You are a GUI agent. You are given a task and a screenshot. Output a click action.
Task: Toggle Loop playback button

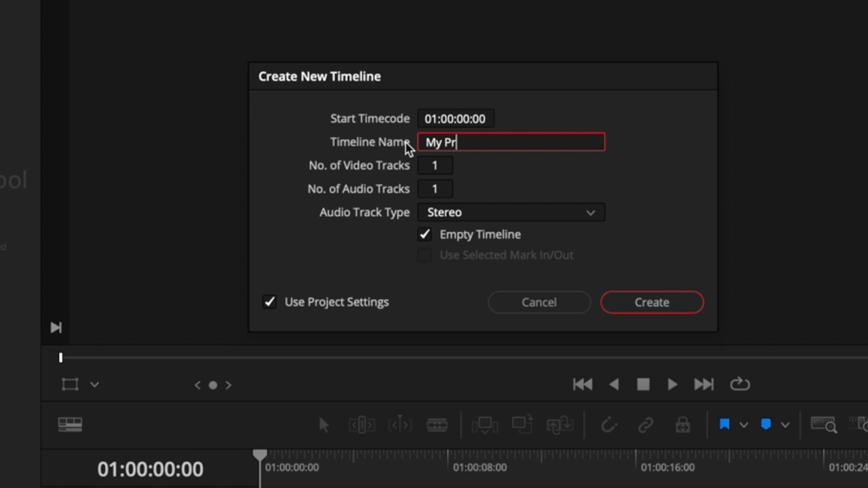click(x=740, y=384)
